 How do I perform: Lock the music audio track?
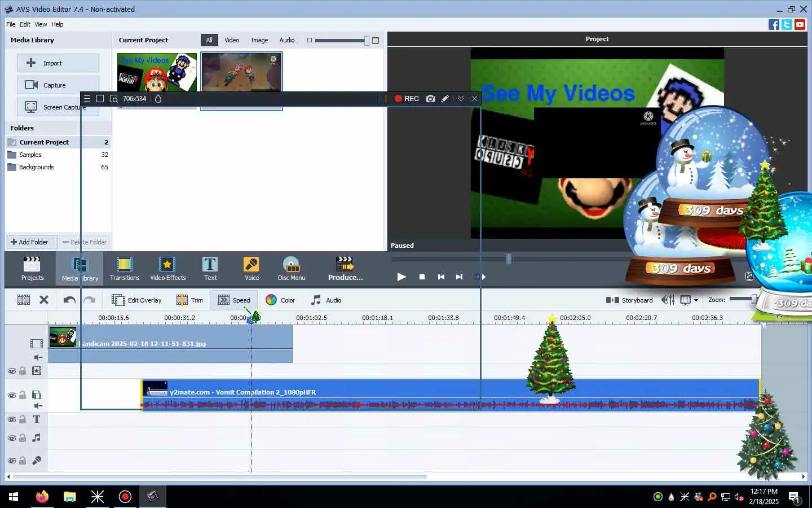coord(23,438)
